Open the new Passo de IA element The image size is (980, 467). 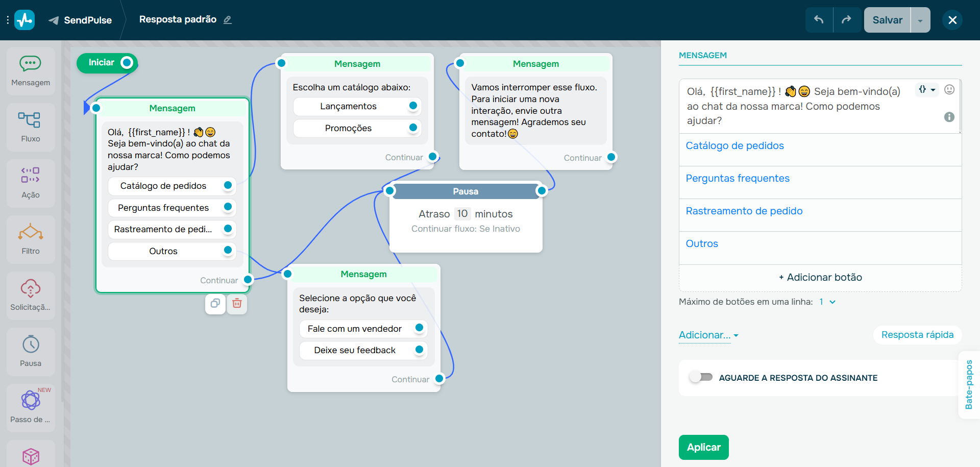click(x=30, y=406)
